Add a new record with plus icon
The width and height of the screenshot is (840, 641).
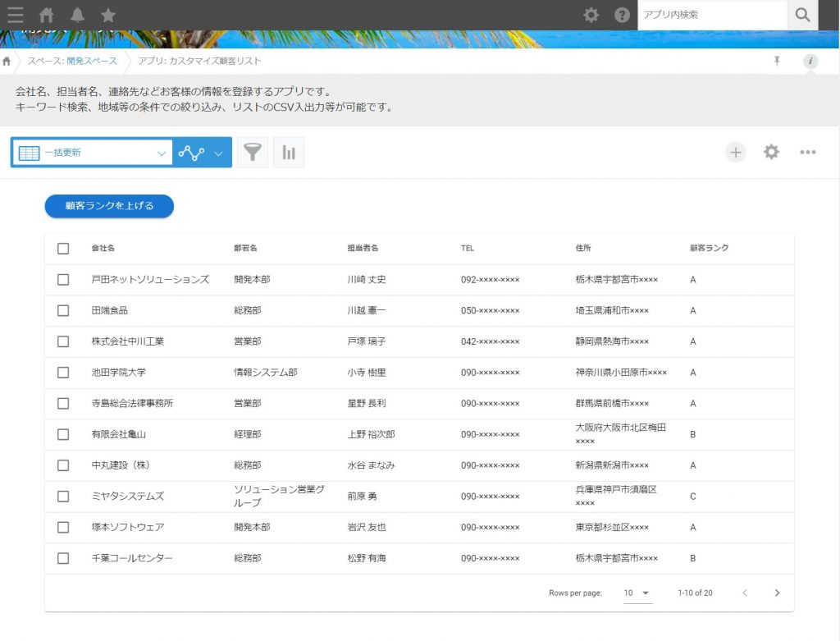(736, 152)
